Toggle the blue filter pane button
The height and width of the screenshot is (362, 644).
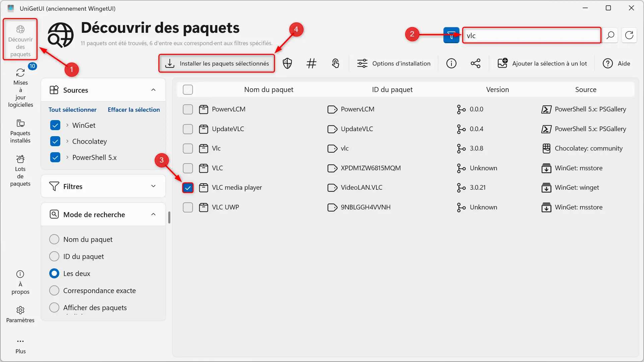pyautogui.click(x=451, y=35)
